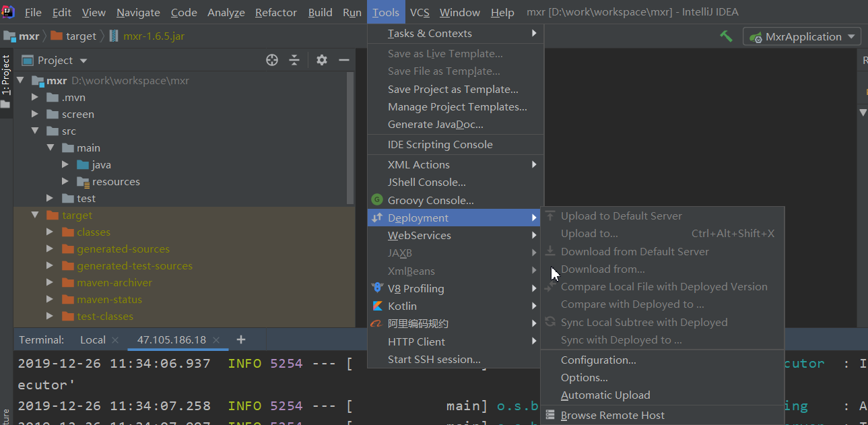Expand the resources folder
This screenshot has height=425, width=868.
(x=65, y=182)
